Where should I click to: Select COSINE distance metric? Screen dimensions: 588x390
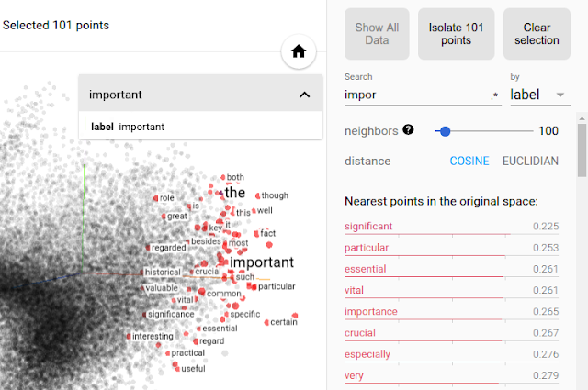pyautogui.click(x=469, y=162)
